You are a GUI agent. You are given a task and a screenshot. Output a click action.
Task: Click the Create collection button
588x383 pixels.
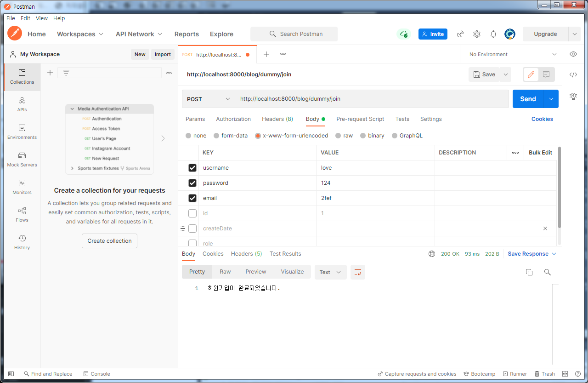[109, 241]
